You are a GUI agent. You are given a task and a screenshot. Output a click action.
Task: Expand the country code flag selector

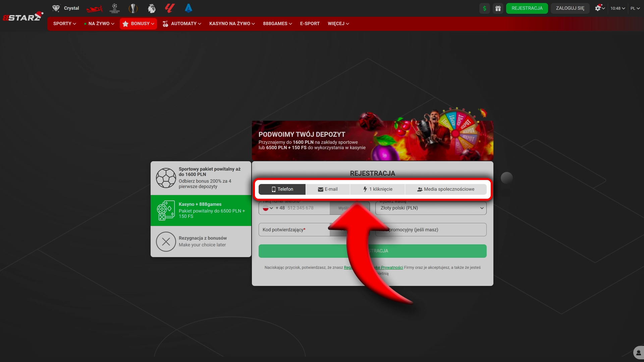268,208
